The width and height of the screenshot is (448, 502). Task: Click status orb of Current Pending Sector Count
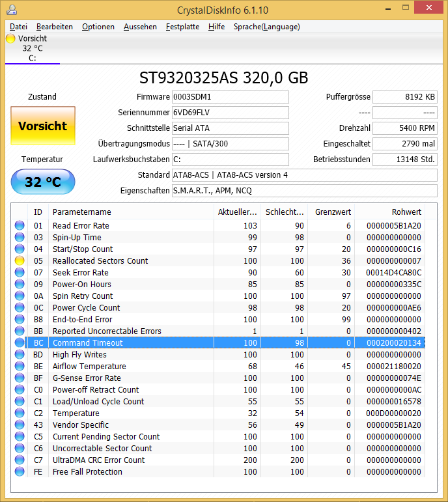pos(20,436)
